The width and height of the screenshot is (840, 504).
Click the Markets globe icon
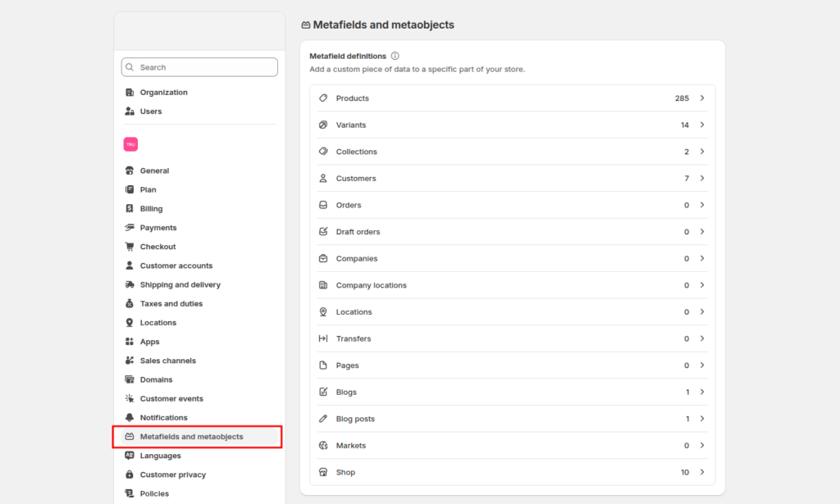click(323, 446)
